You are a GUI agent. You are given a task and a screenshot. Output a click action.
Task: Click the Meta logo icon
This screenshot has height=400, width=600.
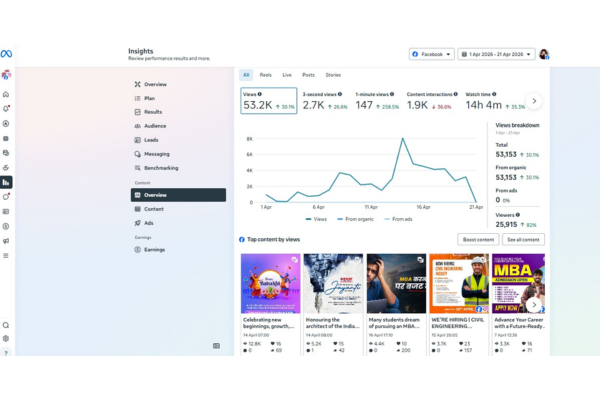[x=6, y=54]
